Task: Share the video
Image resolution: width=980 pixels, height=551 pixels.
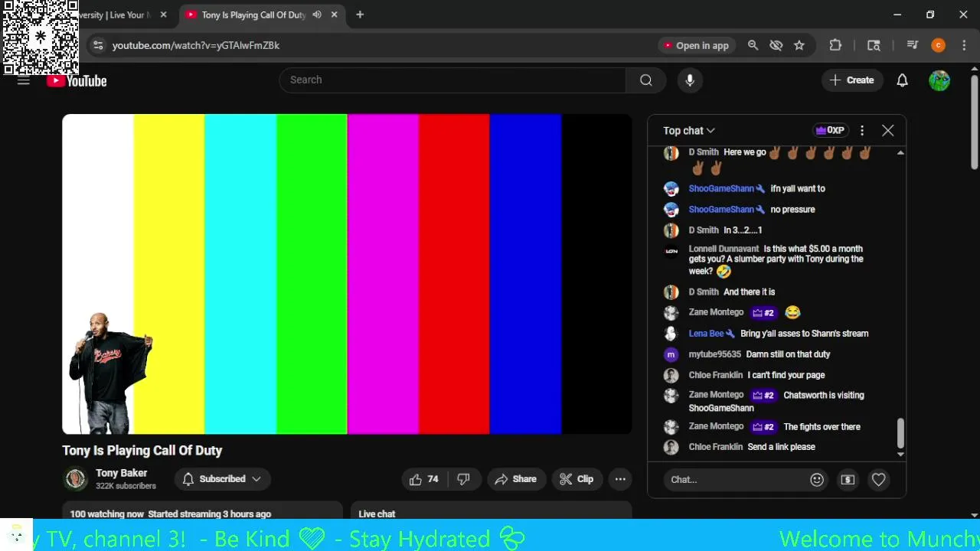Action: click(516, 479)
